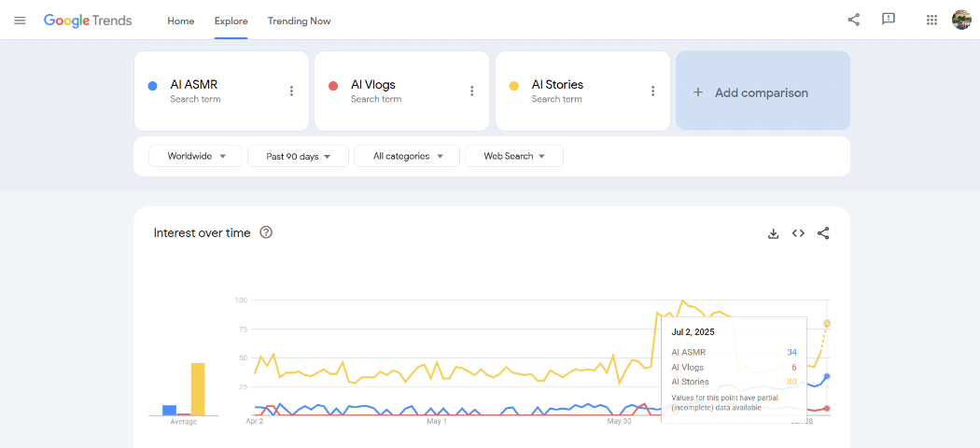Click the yellow average bar
The height and width of the screenshot is (448, 980).
pos(198,389)
